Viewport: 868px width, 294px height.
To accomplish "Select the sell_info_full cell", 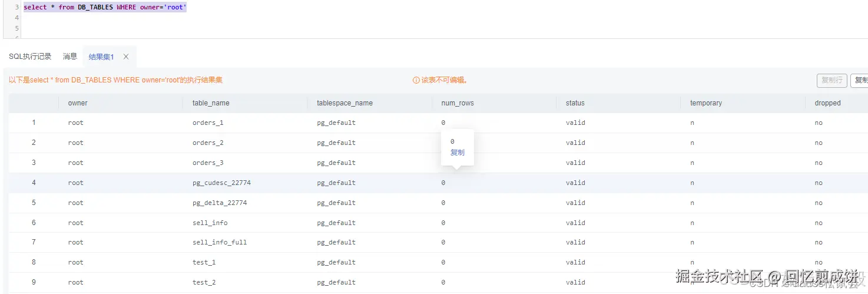I will [220, 243].
